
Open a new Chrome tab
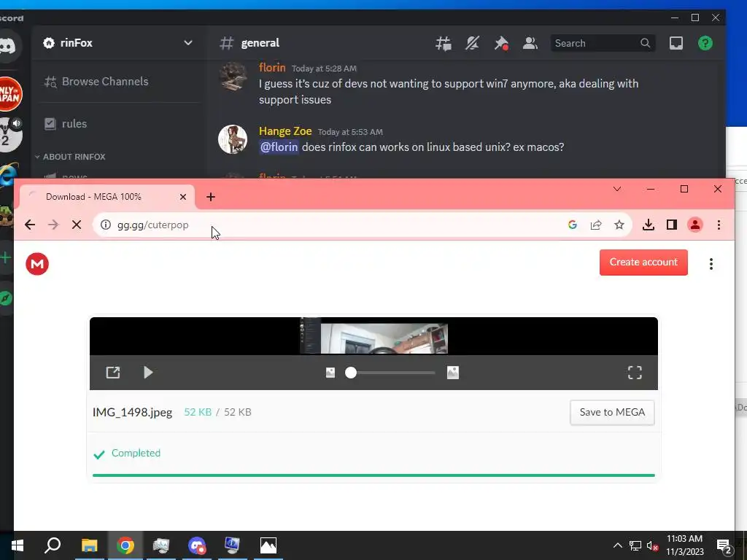point(211,197)
